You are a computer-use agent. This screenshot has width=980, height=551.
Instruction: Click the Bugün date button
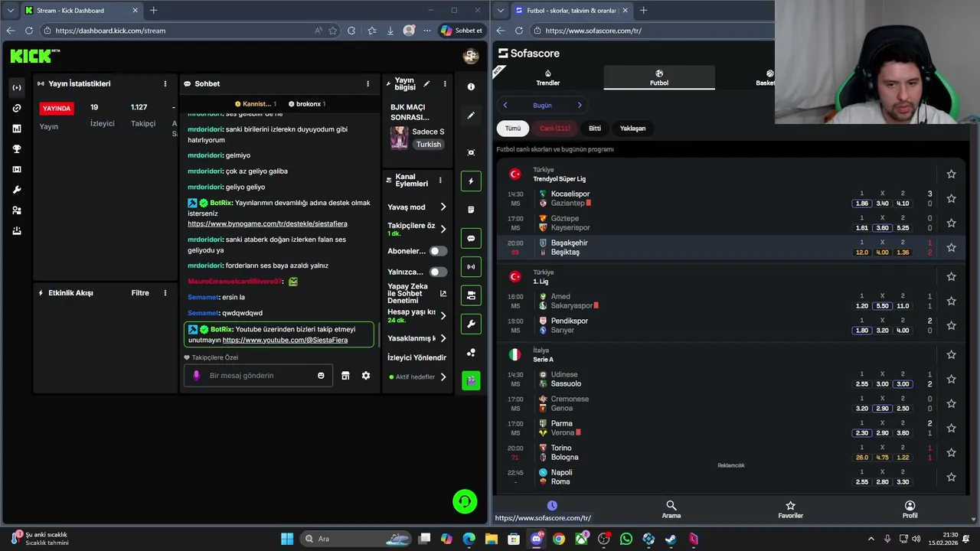tap(542, 106)
